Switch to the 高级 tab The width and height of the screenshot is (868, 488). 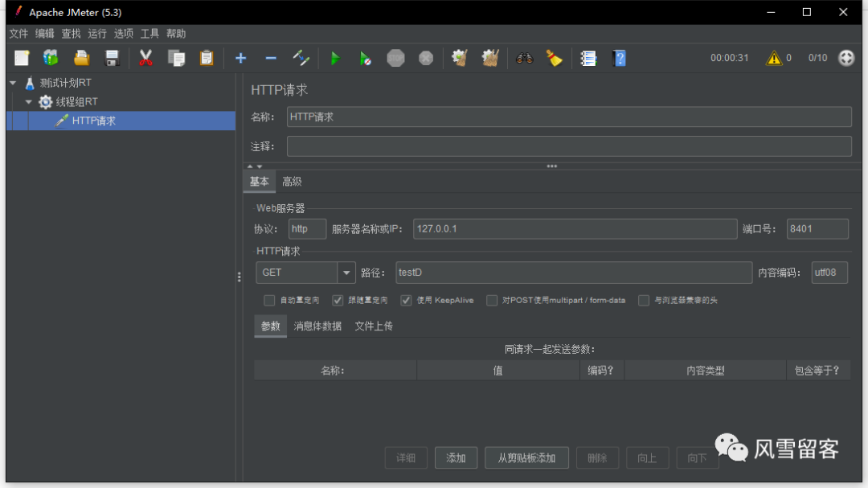click(292, 182)
